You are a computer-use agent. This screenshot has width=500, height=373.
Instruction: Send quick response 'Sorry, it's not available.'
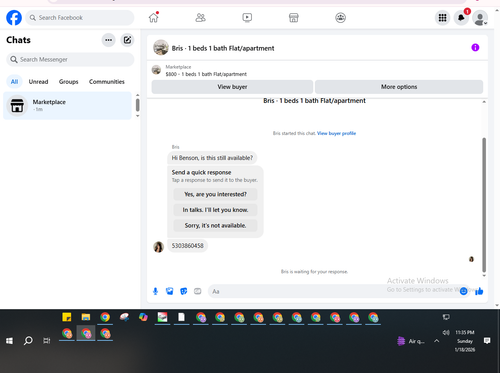click(215, 226)
